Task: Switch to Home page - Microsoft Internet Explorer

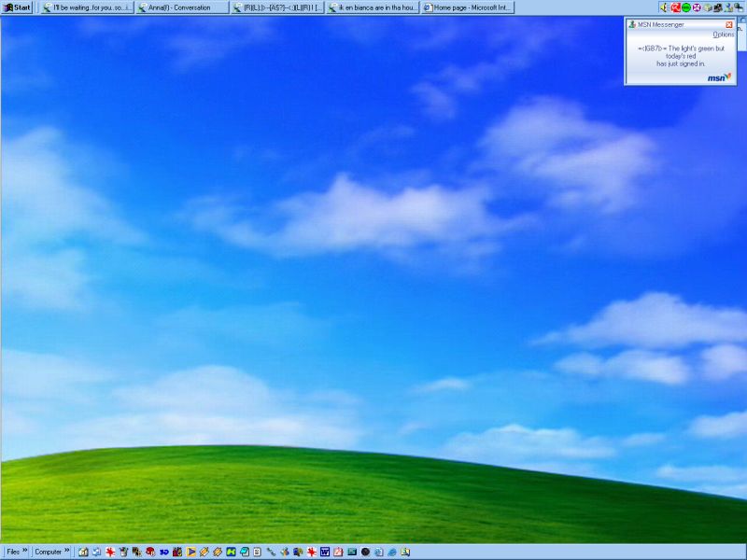Action: click(467, 7)
